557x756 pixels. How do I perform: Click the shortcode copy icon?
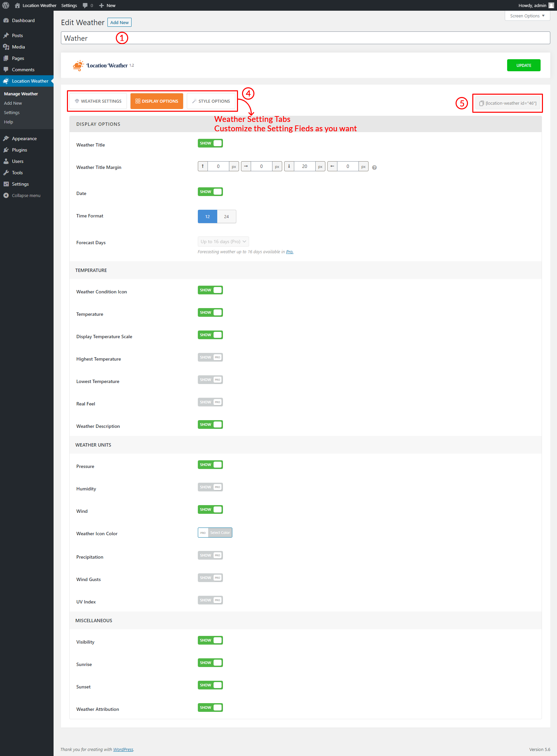click(481, 103)
